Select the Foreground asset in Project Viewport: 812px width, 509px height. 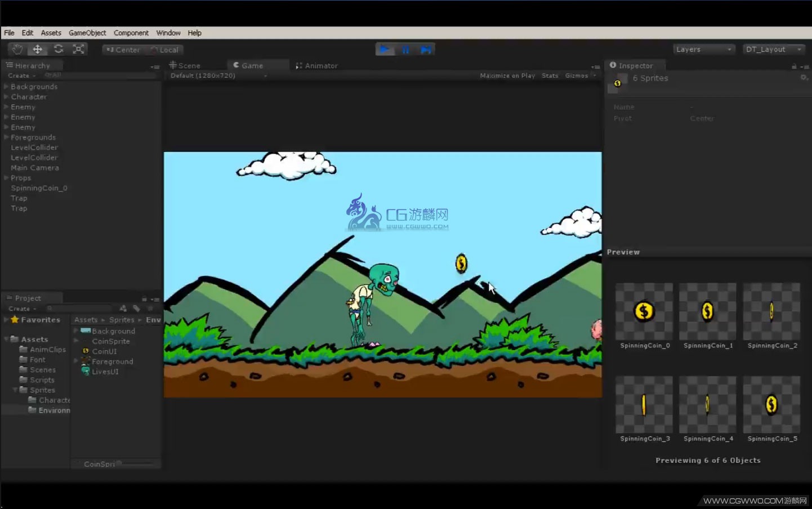click(108, 361)
